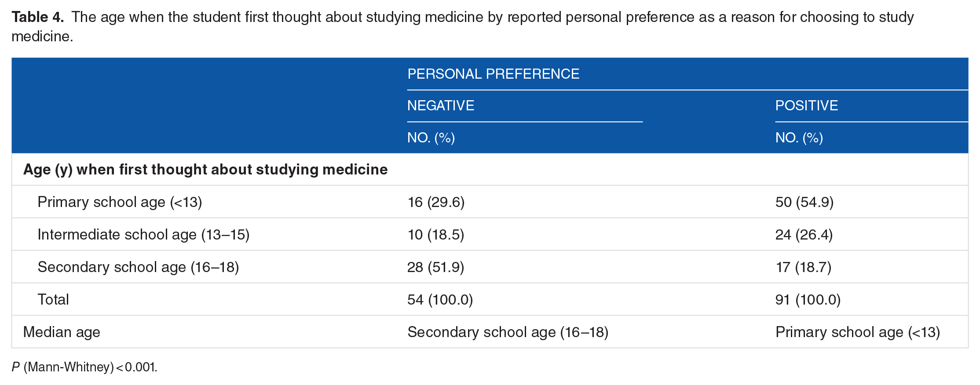The image size is (980, 385).
Task: Select the 54 (100.0) total cell
Action: point(440,300)
